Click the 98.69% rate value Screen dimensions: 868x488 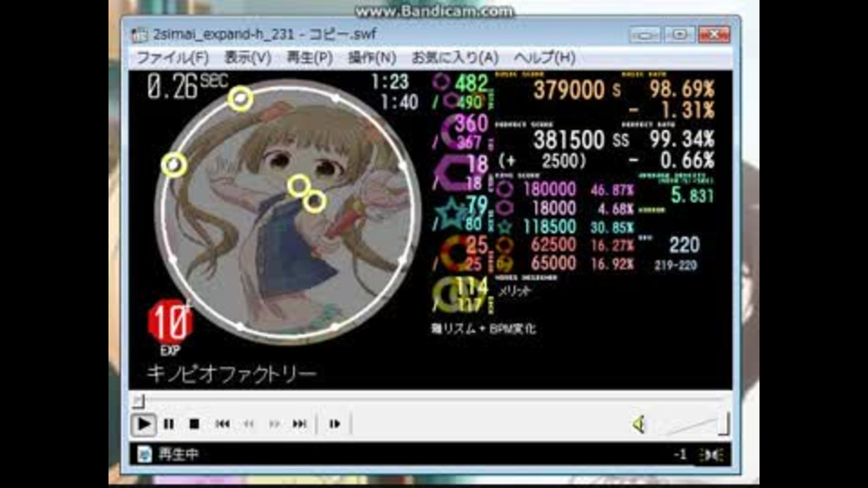pyautogui.click(x=682, y=89)
